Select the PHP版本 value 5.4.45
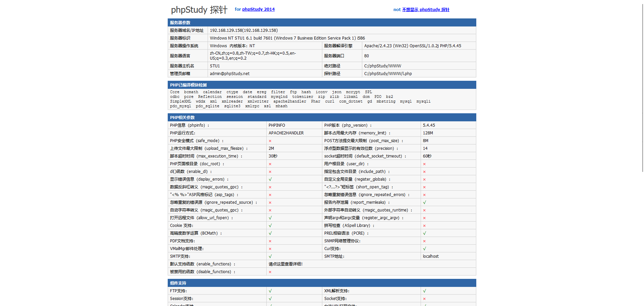The width and height of the screenshot is (644, 306). click(429, 125)
